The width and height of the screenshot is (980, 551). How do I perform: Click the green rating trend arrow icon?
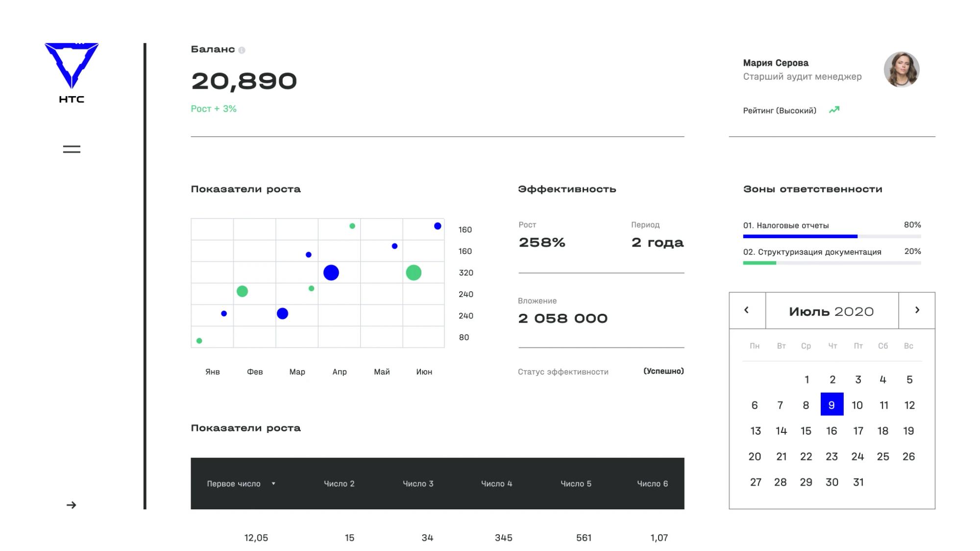(834, 110)
